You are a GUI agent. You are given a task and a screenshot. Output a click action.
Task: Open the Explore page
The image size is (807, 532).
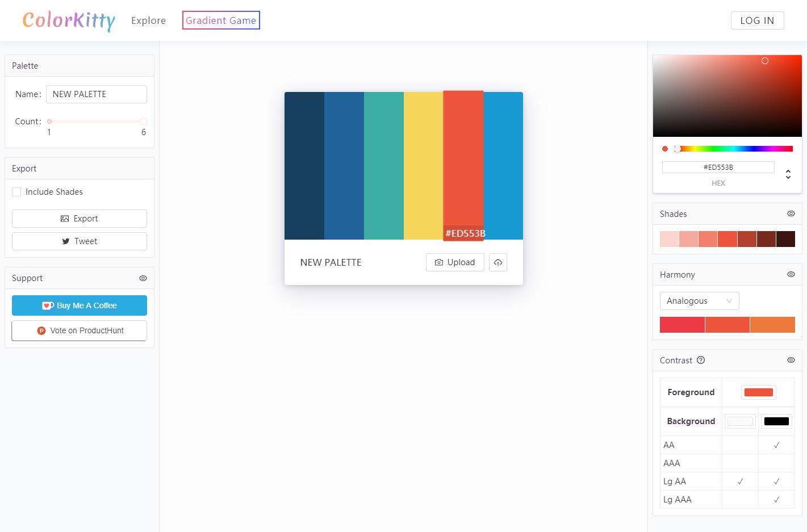click(149, 20)
